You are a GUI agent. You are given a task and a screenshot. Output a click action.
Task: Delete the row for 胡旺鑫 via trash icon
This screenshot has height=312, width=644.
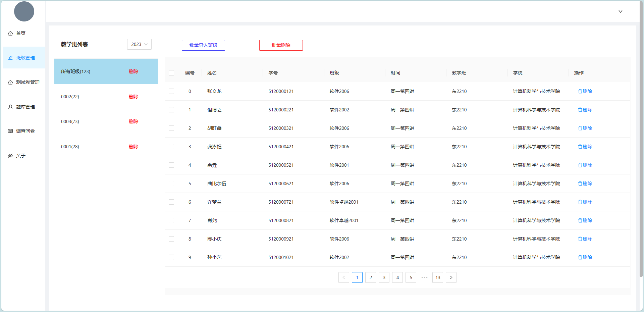pyautogui.click(x=580, y=128)
